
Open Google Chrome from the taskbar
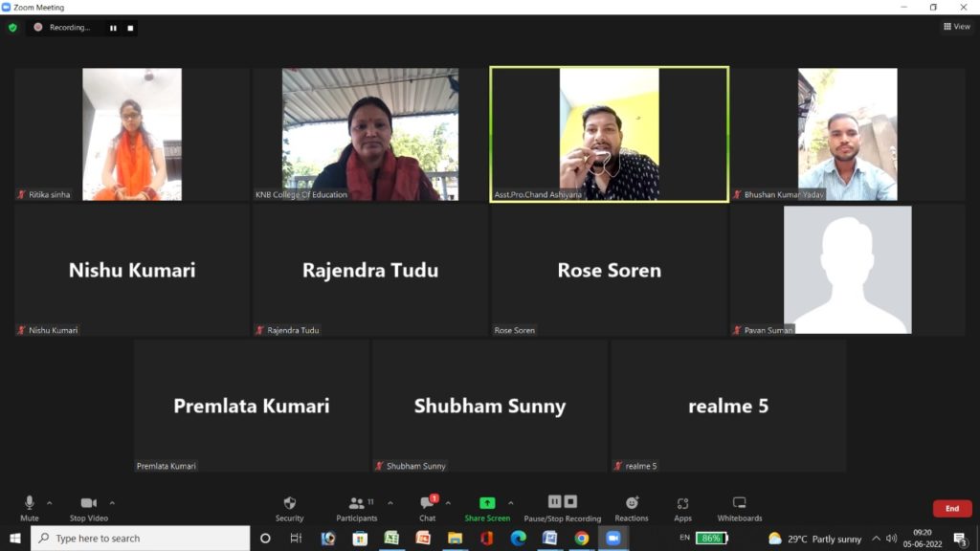[581, 539]
